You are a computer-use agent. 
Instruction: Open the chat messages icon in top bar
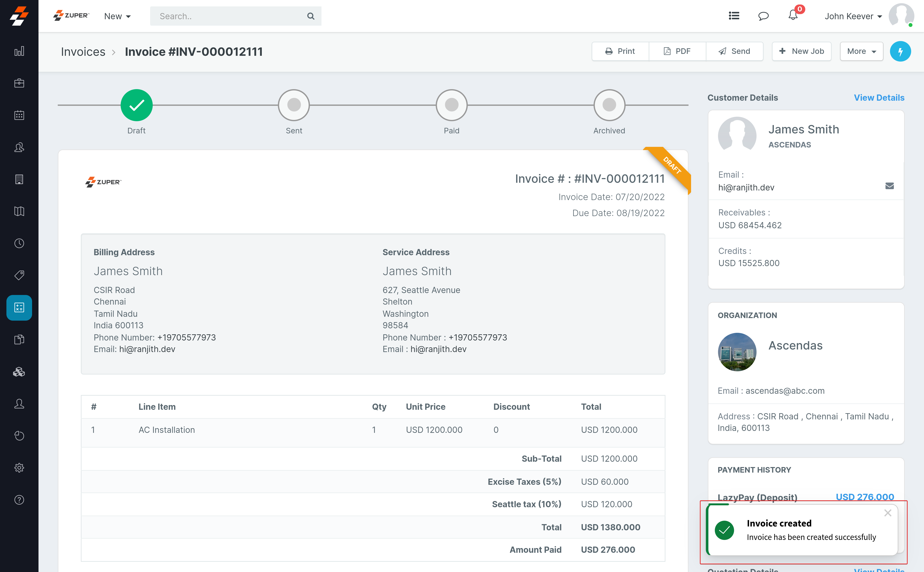763,16
